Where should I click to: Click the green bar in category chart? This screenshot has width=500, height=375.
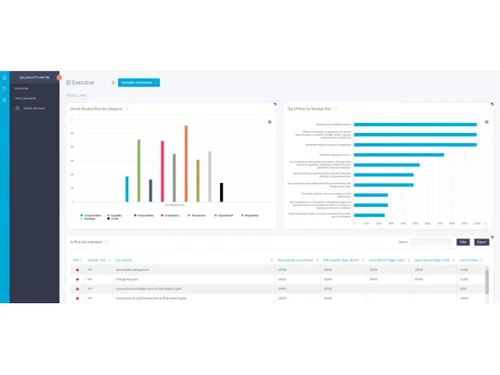[139, 171]
